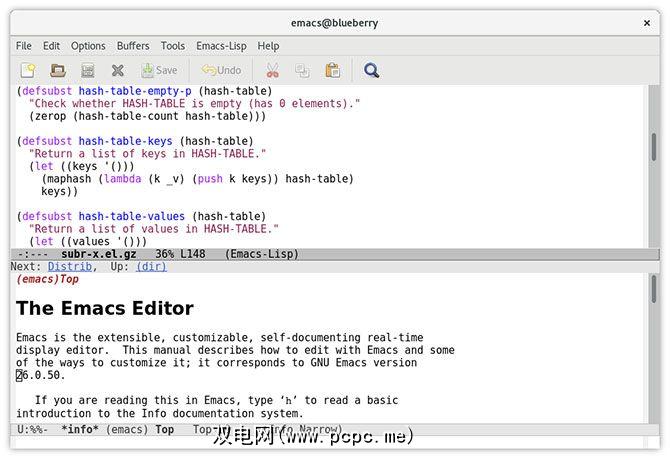Start search with magnifier icon
The height and width of the screenshot is (459, 670).
tap(371, 70)
